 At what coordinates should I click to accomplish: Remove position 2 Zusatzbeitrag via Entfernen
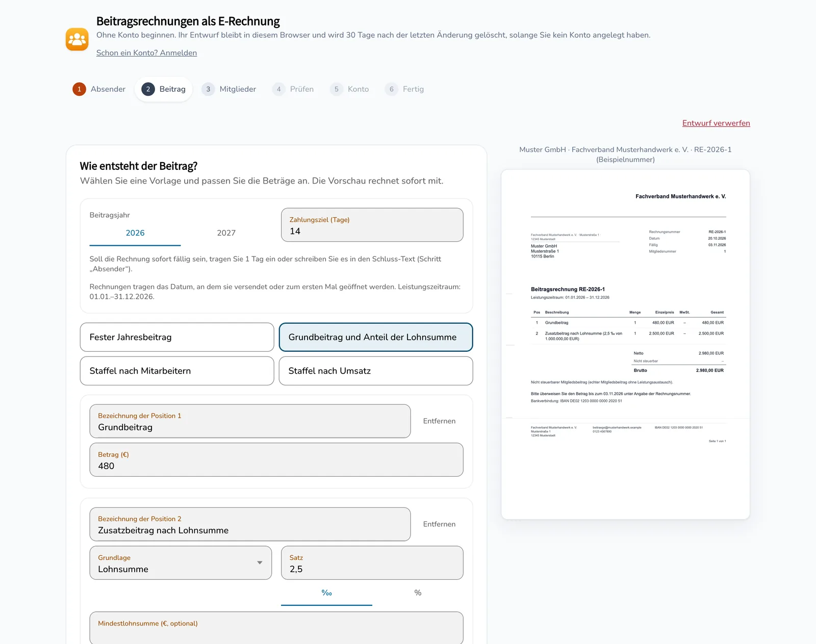(x=439, y=524)
